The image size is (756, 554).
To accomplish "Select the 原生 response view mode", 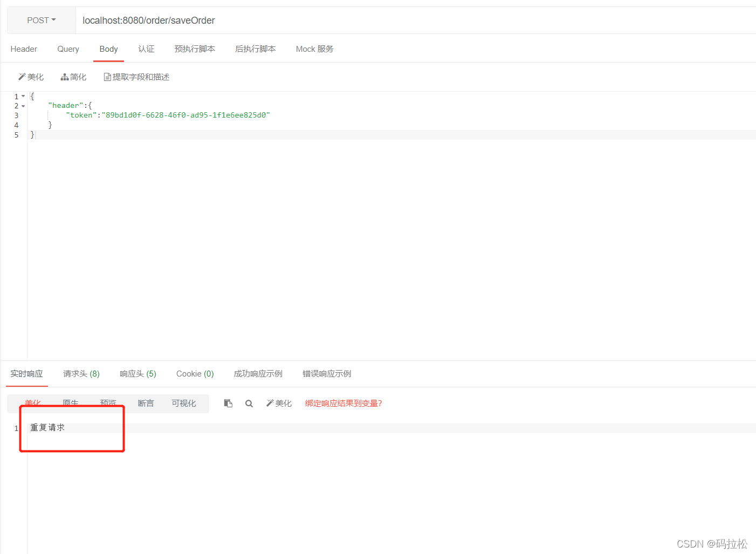I will click(x=71, y=403).
